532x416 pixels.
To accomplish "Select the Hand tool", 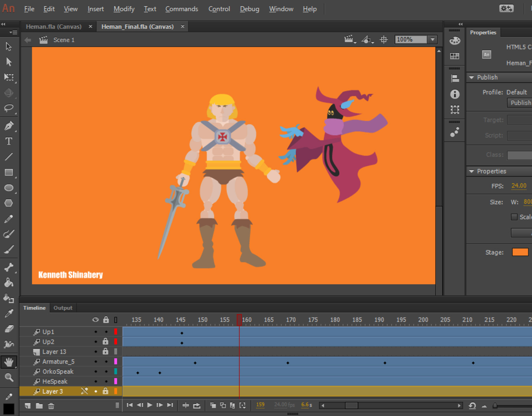I will [9, 362].
